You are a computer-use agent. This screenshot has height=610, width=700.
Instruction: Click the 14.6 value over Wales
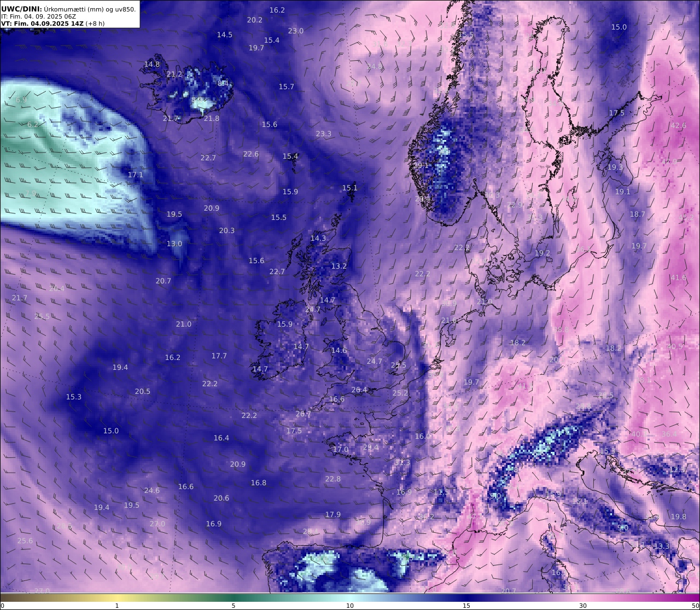coord(339,350)
